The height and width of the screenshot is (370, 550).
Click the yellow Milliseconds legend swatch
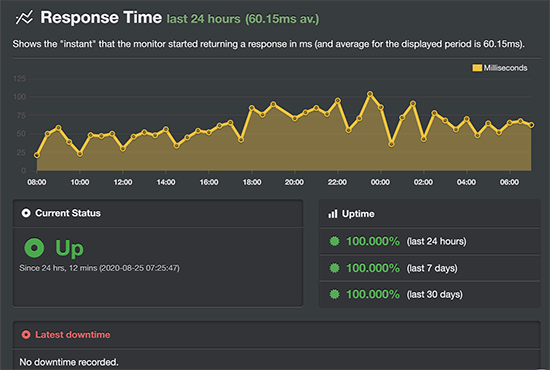[x=477, y=68]
